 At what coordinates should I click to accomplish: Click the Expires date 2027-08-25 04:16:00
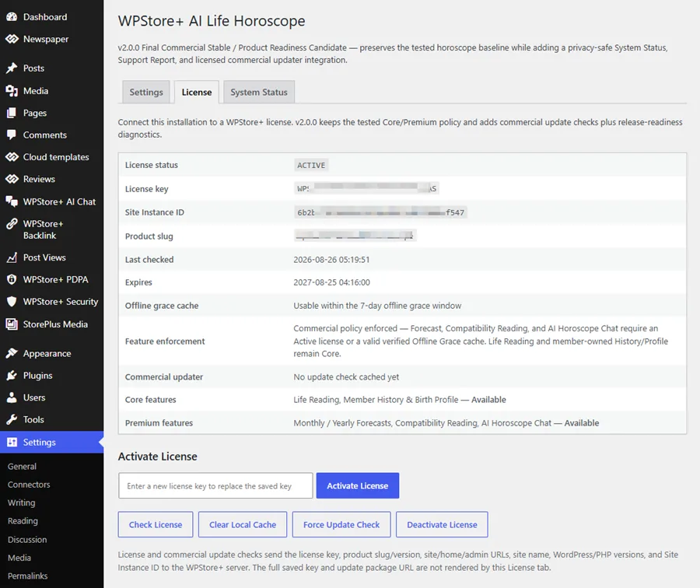point(331,282)
